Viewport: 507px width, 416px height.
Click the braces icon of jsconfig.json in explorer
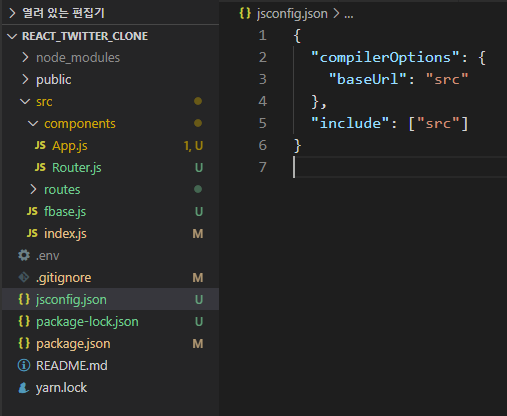click(24, 299)
